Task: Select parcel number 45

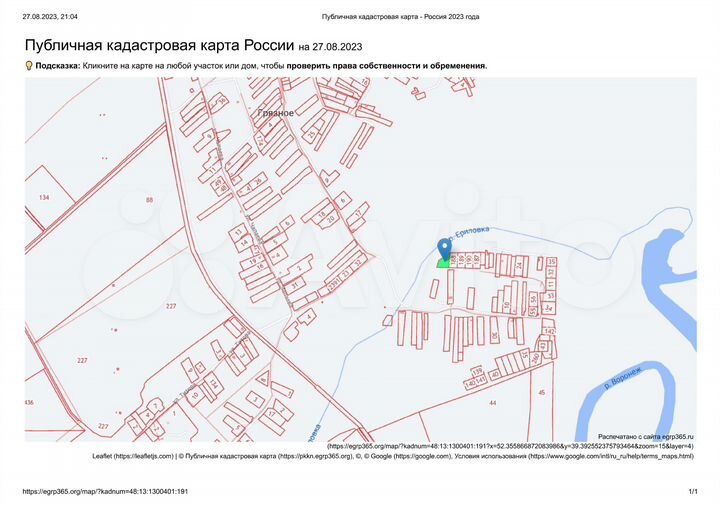Action: click(542, 393)
